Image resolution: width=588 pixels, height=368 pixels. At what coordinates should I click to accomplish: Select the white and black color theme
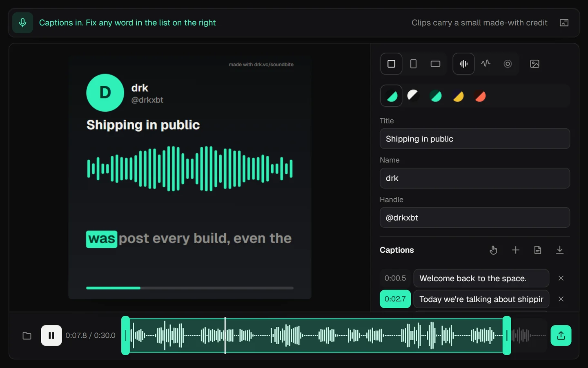click(413, 96)
